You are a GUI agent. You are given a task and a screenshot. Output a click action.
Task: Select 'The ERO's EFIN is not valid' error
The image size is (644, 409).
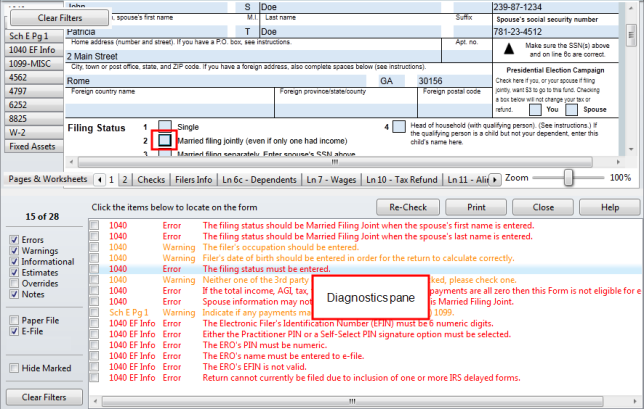366,367
